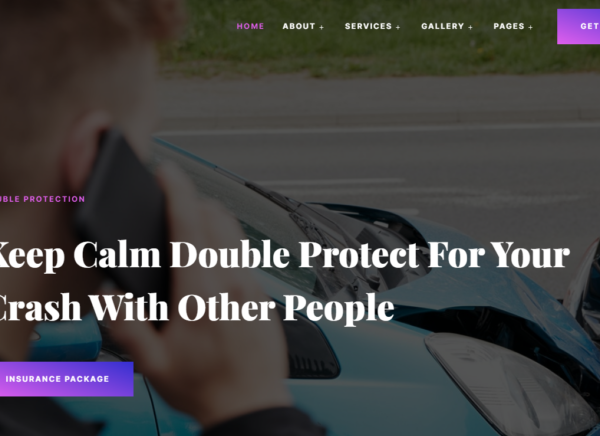Select the GALLERY menu item
This screenshot has height=436, width=600.
coord(442,26)
